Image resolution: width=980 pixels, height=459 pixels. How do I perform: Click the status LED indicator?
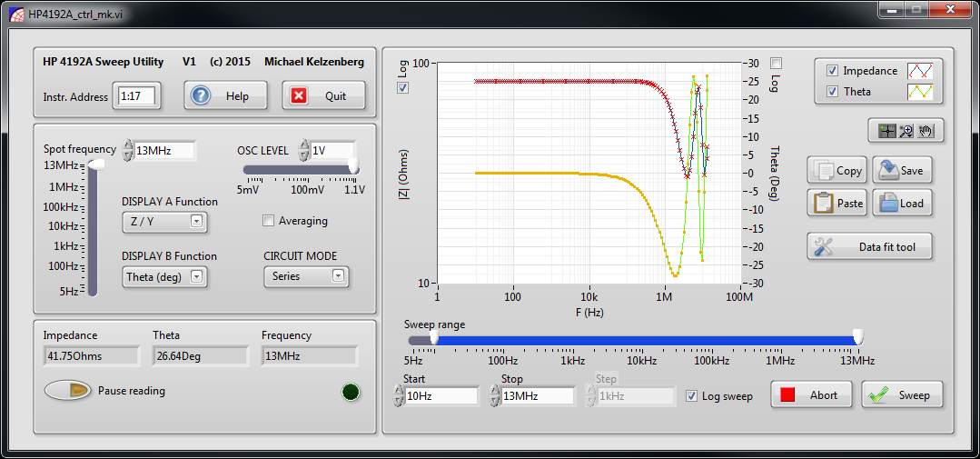coord(351,392)
